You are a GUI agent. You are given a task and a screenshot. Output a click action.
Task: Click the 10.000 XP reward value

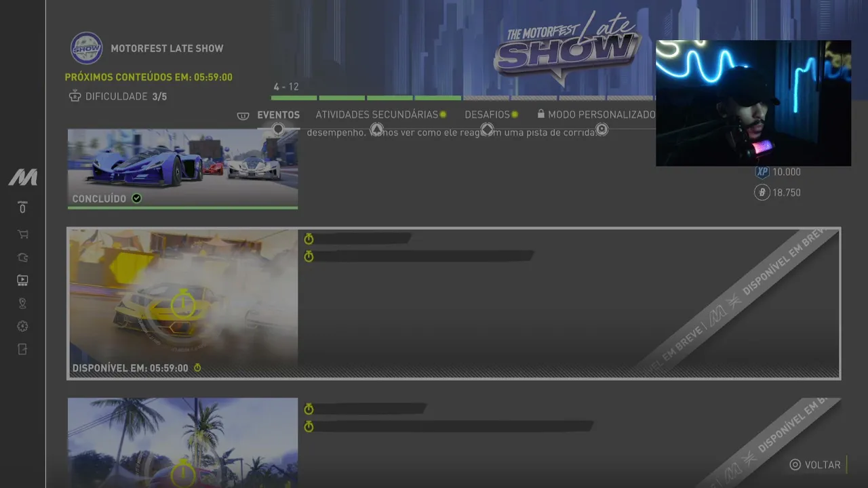tap(787, 172)
